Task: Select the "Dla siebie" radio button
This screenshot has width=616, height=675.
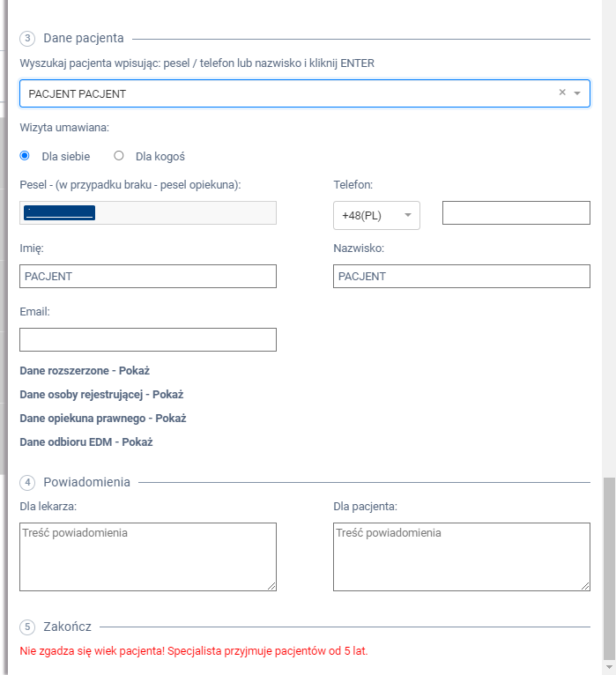Action: pos(25,156)
